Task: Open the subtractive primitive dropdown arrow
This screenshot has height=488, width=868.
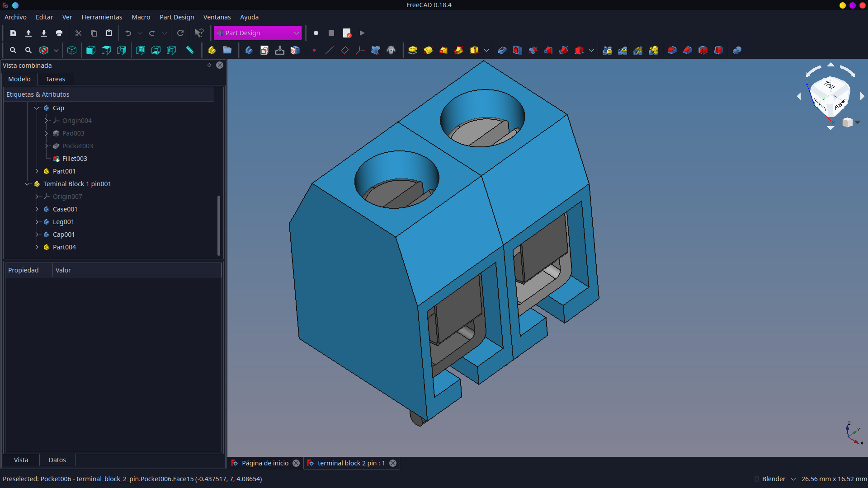Action: tap(591, 50)
